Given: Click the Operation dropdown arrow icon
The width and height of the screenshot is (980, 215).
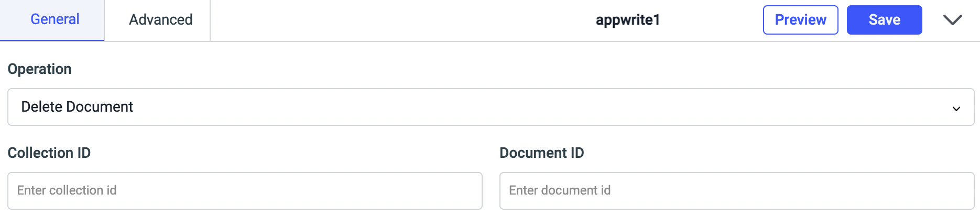Looking at the screenshot, I should [x=956, y=109].
